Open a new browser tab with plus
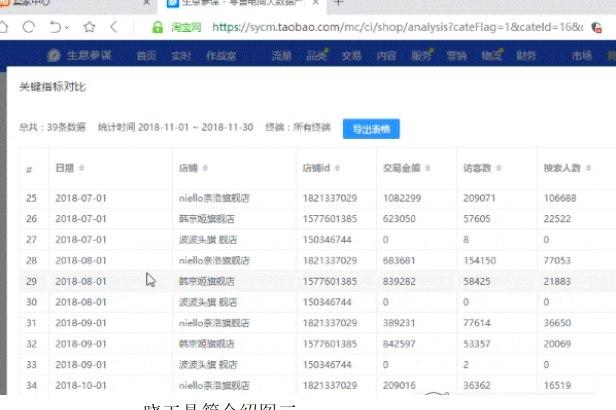 pyautogui.click(x=338, y=2)
